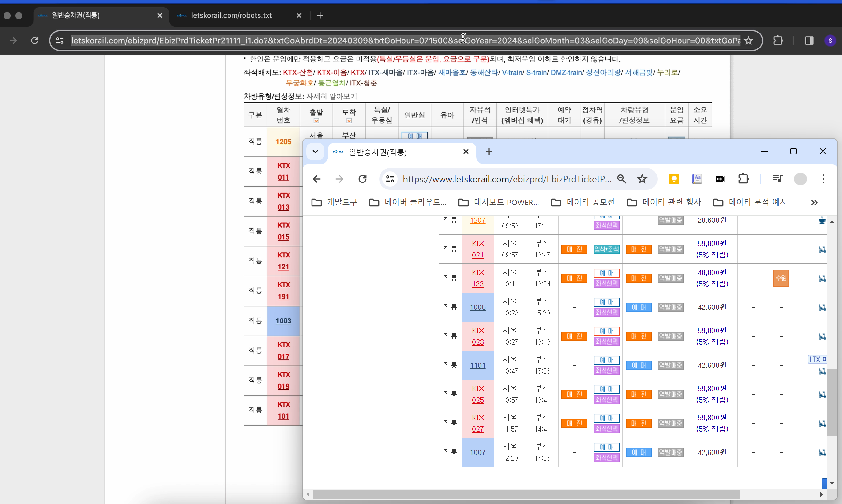Open the media control playlist icon

coord(778,179)
